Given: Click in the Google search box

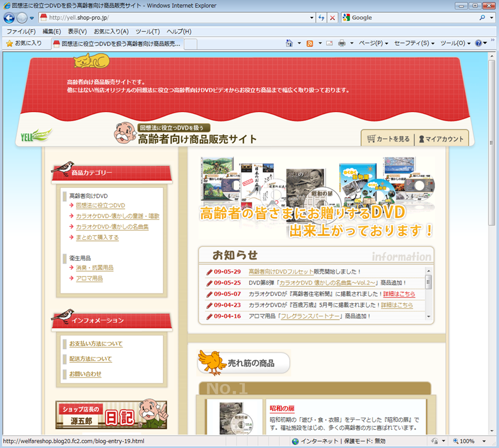Looking at the screenshot, I should (409, 17).
